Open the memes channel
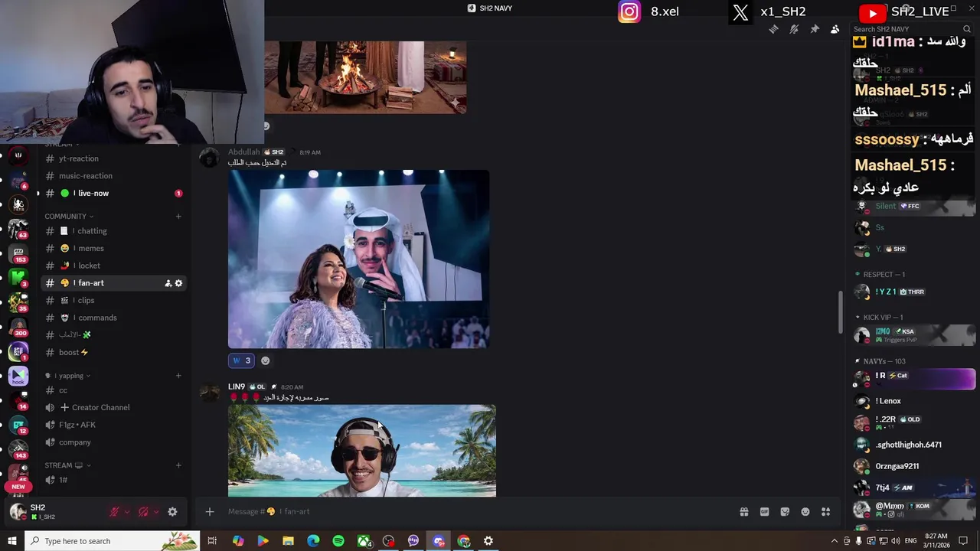Image resolution: width=980 pixels, height=551 pixels. click(113, 249)
